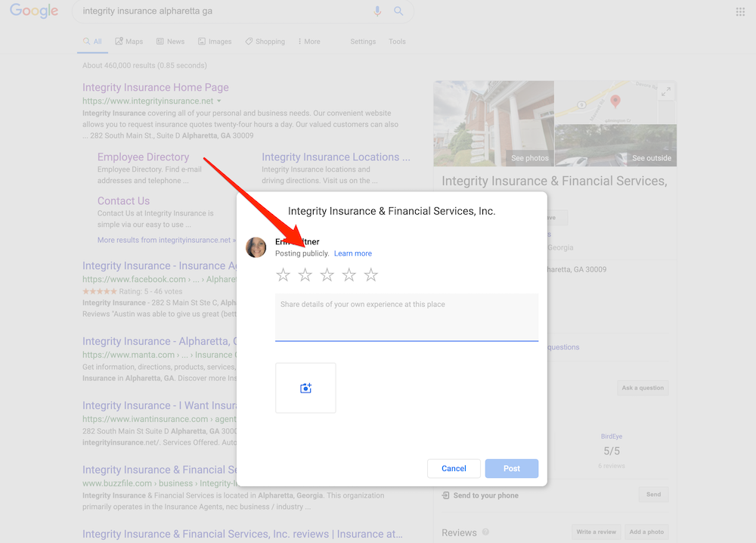Open Integrity Insurance Locations link
This screenshot has width=756, height=543.
[336, 157]
